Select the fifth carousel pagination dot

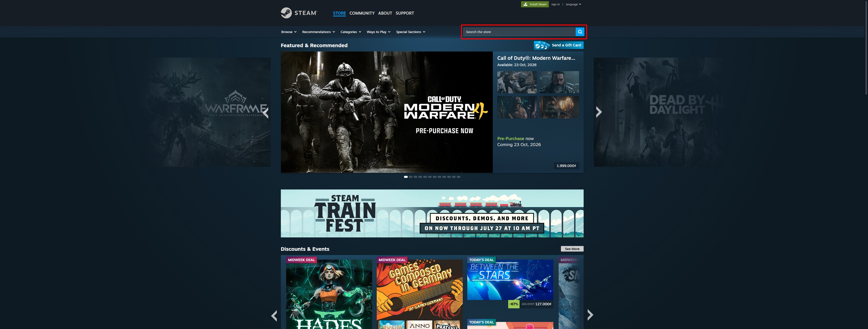tap(425, 177)
